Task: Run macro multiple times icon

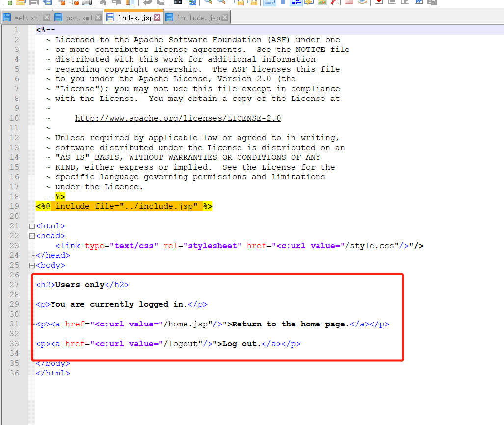Action: [419, 2]
